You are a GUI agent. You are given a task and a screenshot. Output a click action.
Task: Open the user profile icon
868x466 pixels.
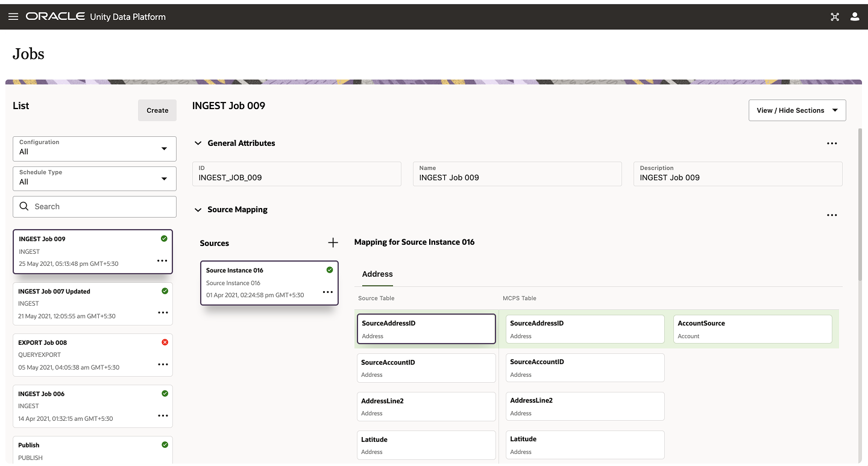[x=855, y=16]
